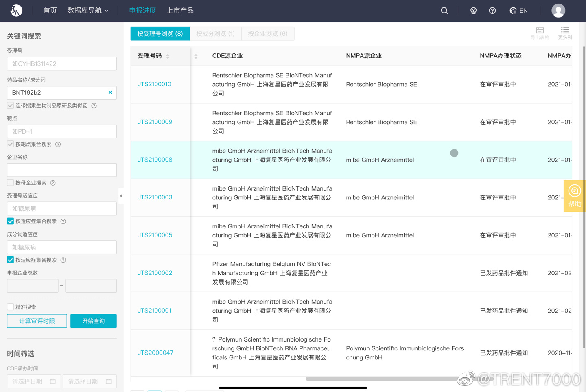Image resolution: width=586 pixels, height=392 pixels.
Task: Toggle 连带搜索生物制品原研及类似药 checkbox
Action: tap(11, 105)
